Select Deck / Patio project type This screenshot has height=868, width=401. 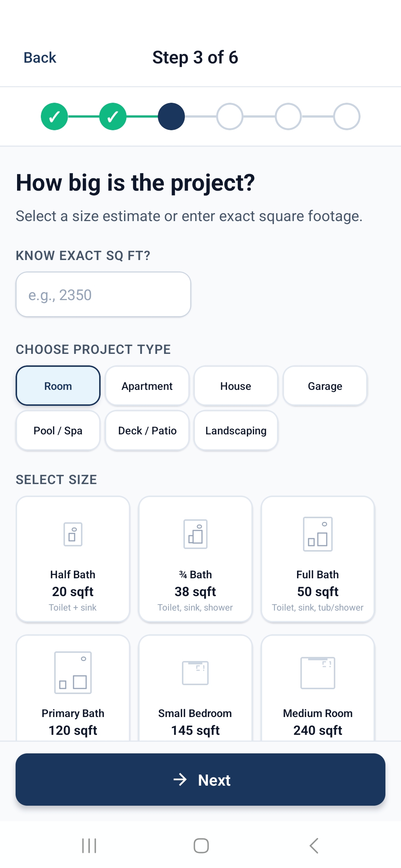pos(147,430)
